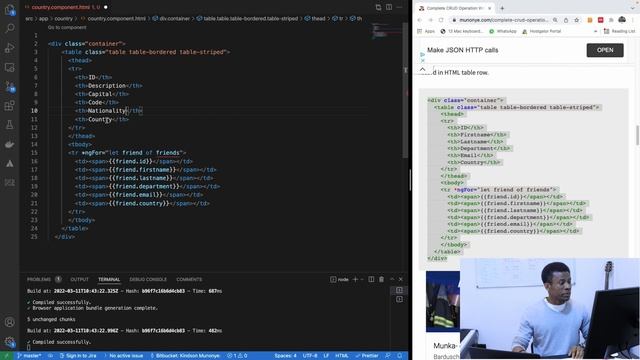The image size is (640, 360).
Task: Split the editor to the right
Action: pos(389,7)
